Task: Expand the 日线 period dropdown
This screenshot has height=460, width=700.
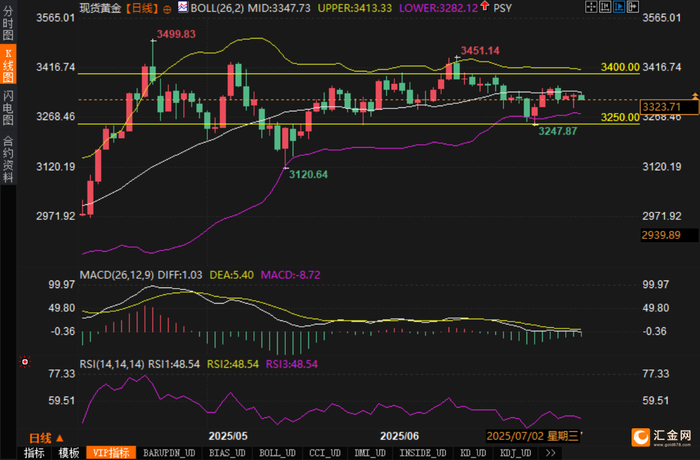Action: pyautogui.click(x=46, y=438)
